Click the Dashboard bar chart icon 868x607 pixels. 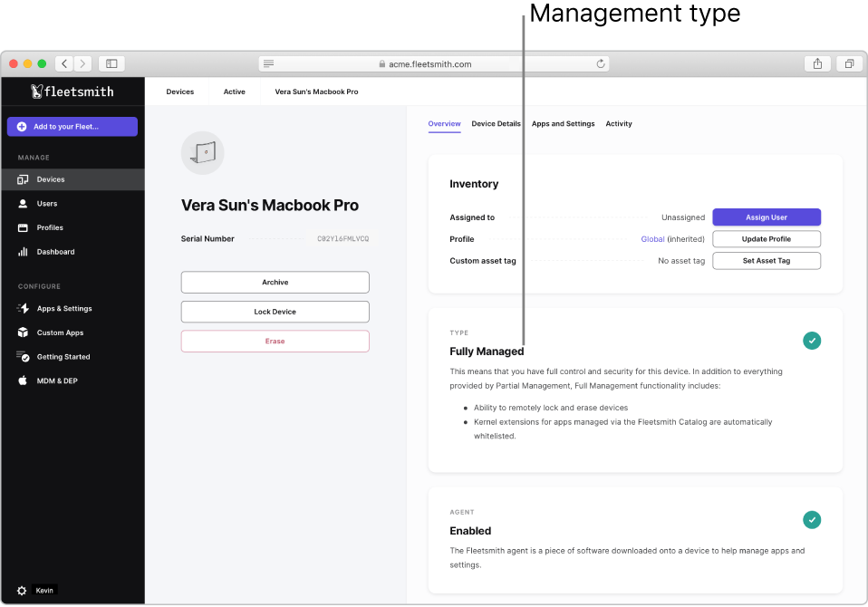[x=23, y=252]
